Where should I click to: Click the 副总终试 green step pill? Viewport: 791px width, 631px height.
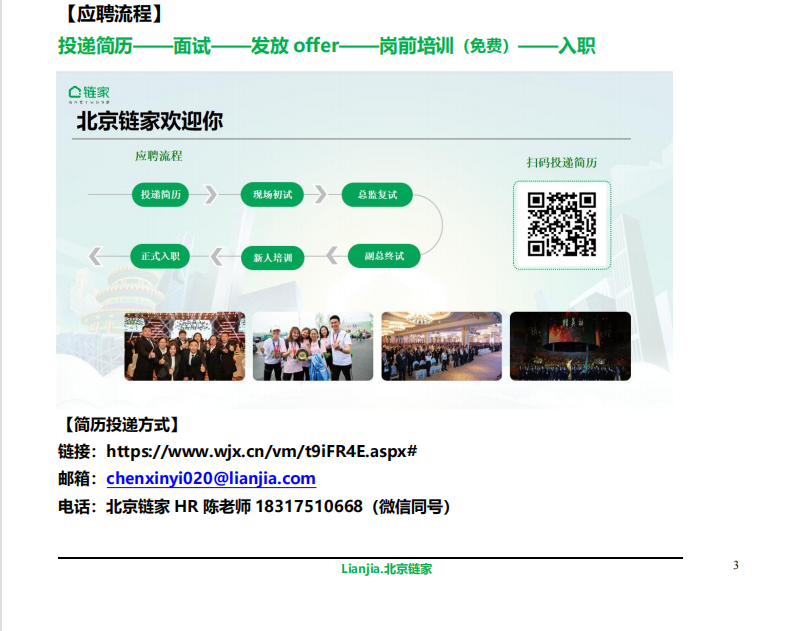(384, 256)
